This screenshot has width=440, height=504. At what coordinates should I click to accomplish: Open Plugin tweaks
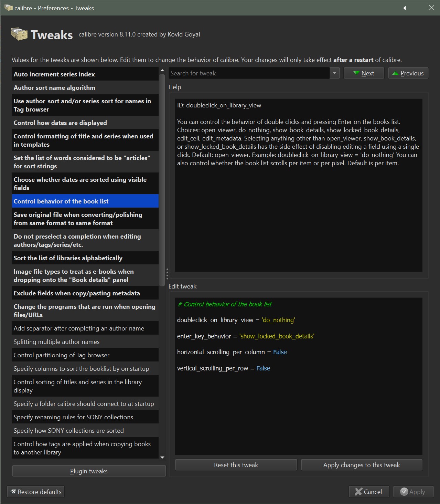click(x=89, y=471)
